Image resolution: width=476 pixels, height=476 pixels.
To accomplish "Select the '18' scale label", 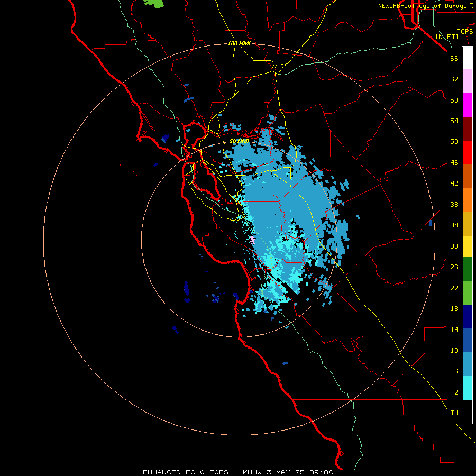I will coord(454,309).
